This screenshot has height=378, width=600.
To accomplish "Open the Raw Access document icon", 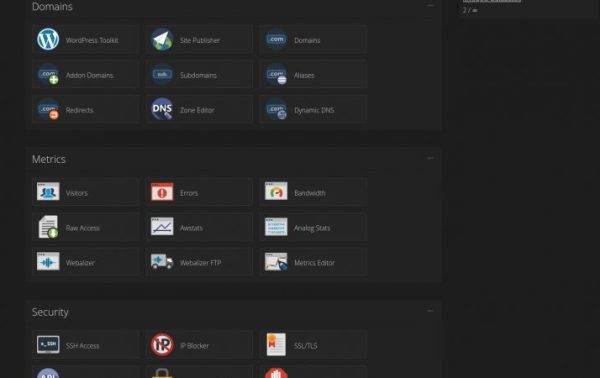I will [48, 226].
